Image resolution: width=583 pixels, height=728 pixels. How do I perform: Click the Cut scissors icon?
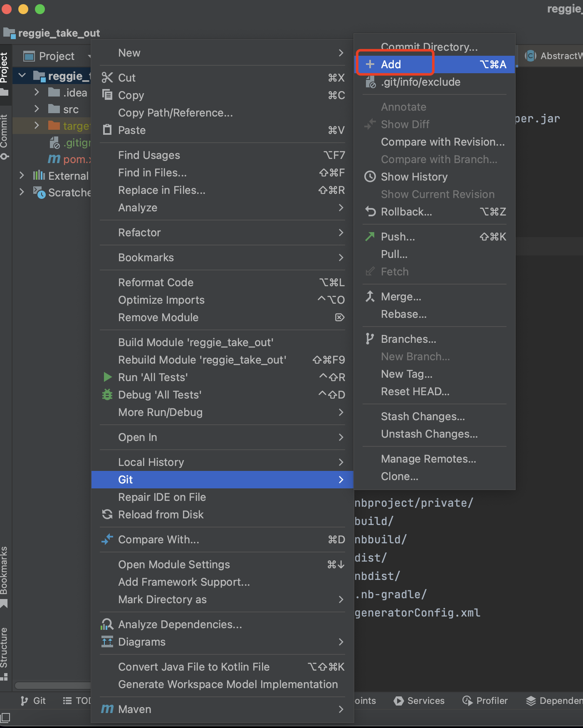[x=107, y=78]
